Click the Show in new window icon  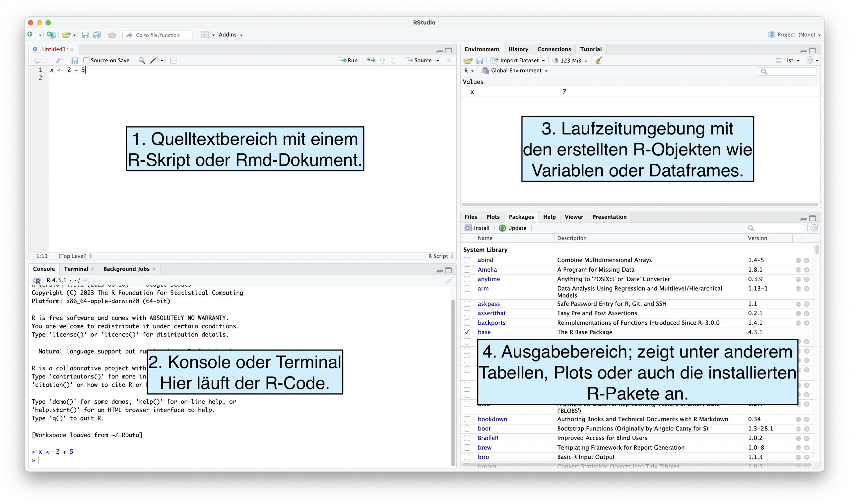pyautogui.click(x=60, y=60)
